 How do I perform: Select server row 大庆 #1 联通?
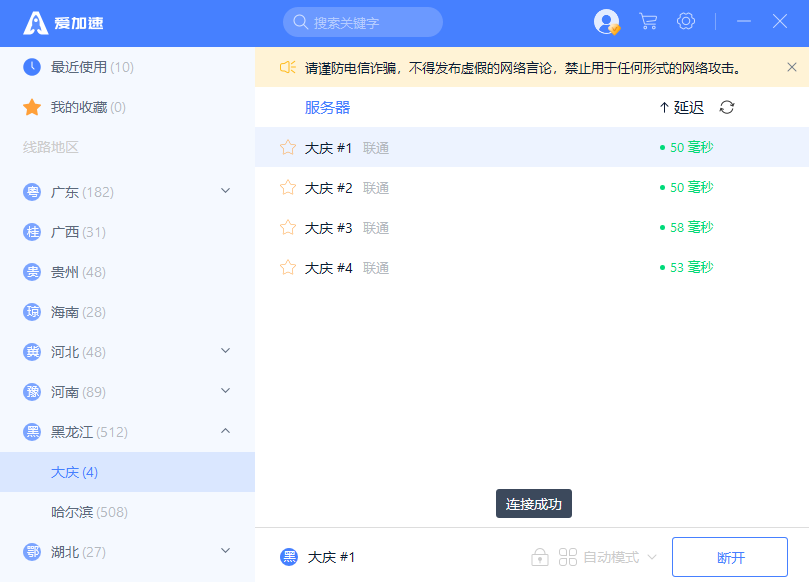(532, 148)
